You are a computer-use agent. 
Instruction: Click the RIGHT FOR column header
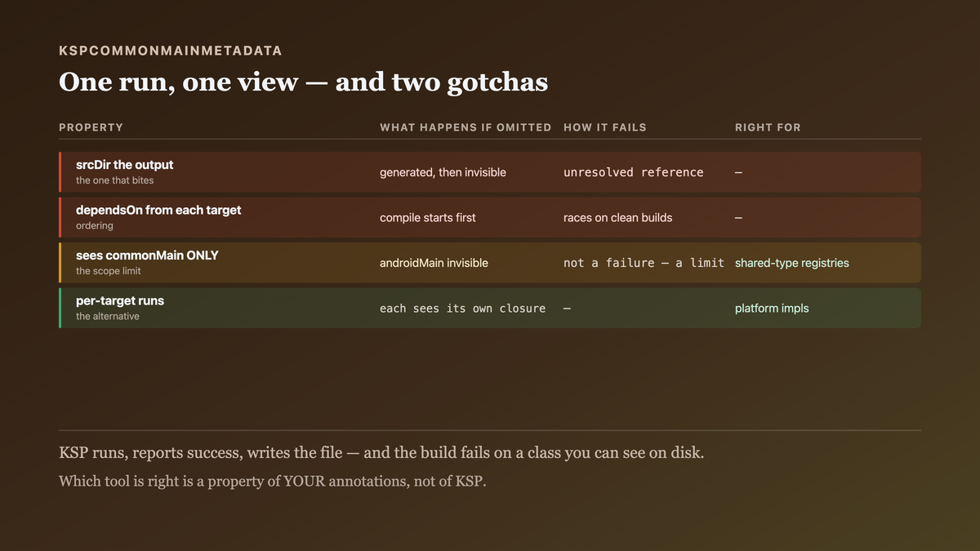coord(768,127)
